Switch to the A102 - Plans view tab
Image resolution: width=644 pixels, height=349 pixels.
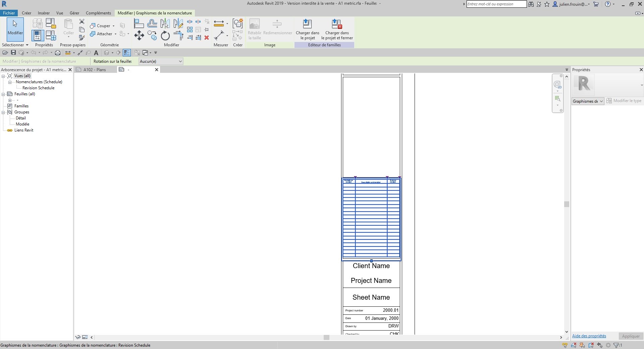(95, 70)
